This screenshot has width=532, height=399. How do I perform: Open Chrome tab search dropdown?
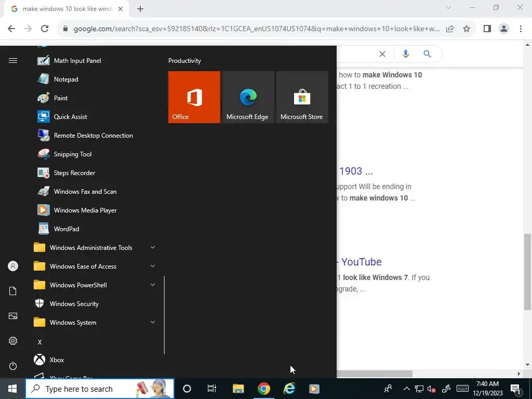448,7
